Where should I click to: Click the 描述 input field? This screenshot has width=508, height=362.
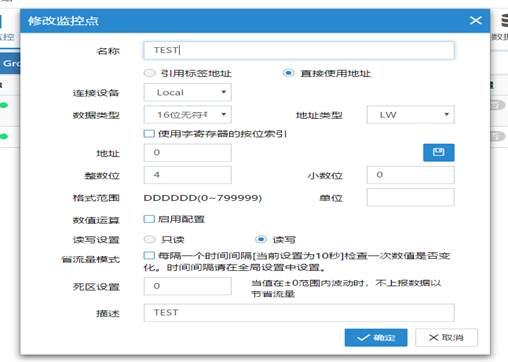[x=299, y=313]
